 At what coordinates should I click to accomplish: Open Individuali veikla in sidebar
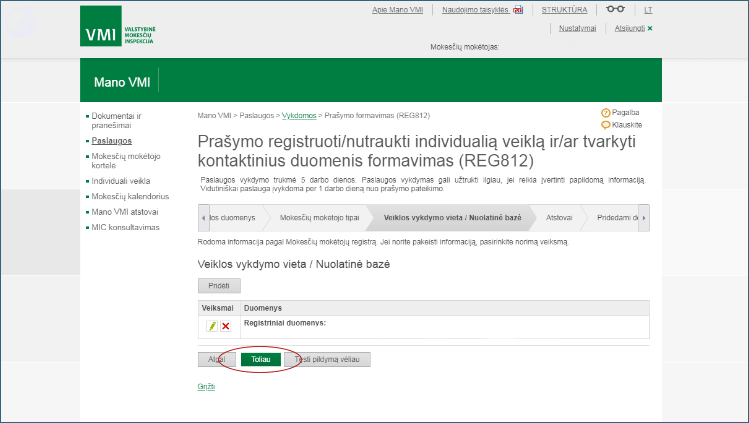click(x=121, y=181)
